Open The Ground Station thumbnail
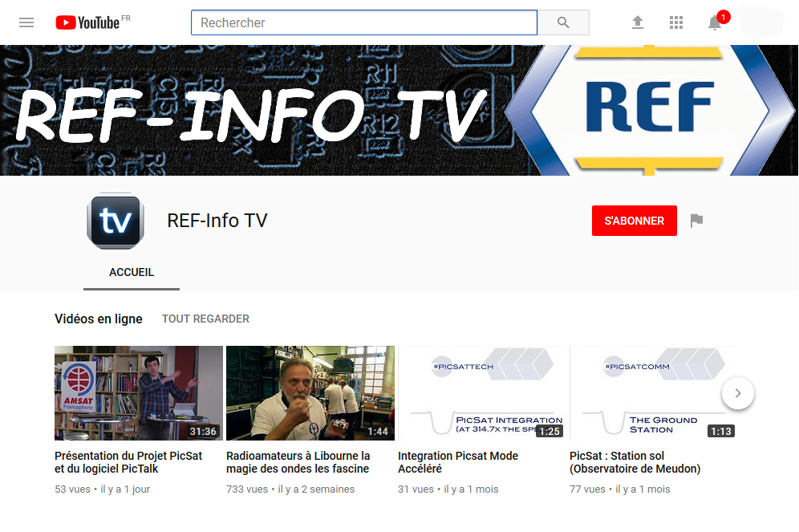Viewport: 799px width, 532px height. pos(654,393)
